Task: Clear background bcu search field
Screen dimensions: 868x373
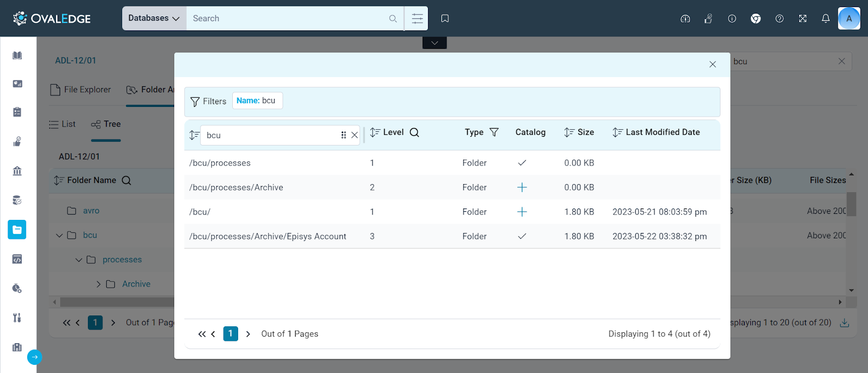Action: 841,61
